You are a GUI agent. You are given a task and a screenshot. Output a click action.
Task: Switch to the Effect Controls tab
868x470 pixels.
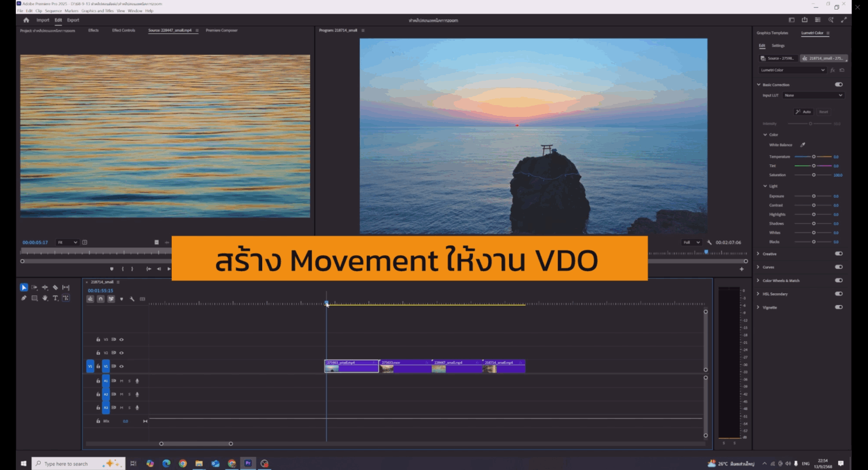tap(124, 30)
